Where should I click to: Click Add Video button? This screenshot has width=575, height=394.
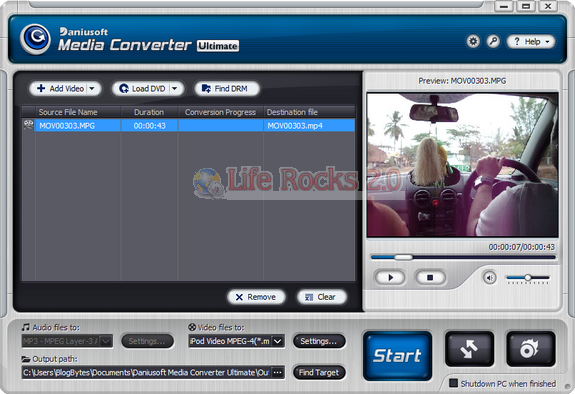click(60, 88)
